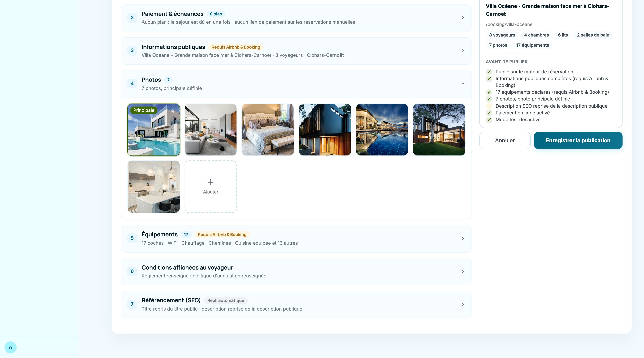Open the dark facade night photo
The image size is (644, 358).
click(325, 130)
